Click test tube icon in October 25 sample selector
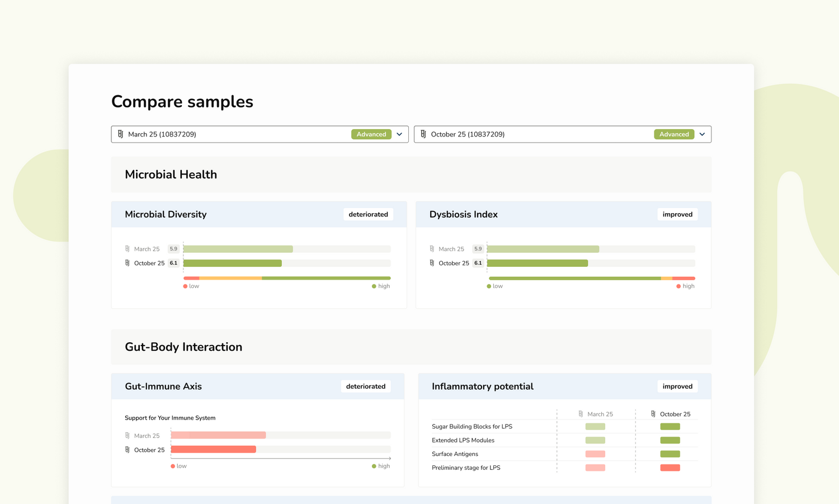 423,134
